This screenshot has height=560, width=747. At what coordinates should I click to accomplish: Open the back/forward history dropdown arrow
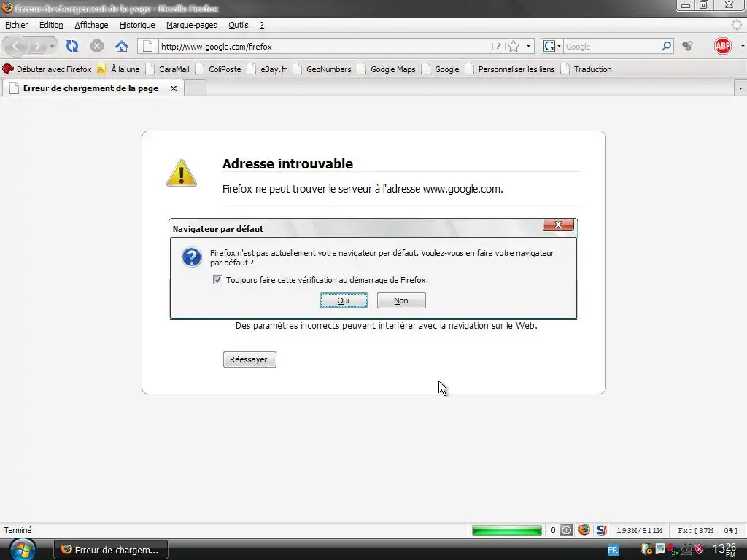(52, 47)
